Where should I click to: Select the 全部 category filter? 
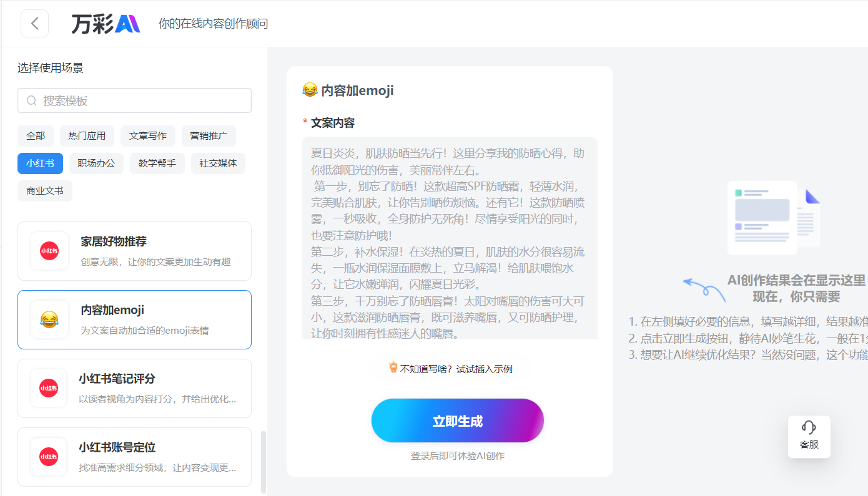36,135
